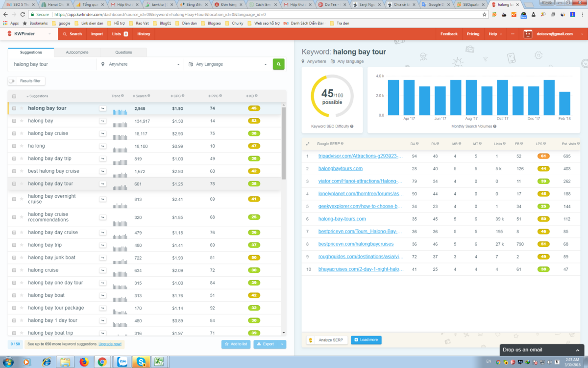Check the 'halong bay day trip' row checkbox
Viewport: 588px width, 368px height.
[14, 158]
